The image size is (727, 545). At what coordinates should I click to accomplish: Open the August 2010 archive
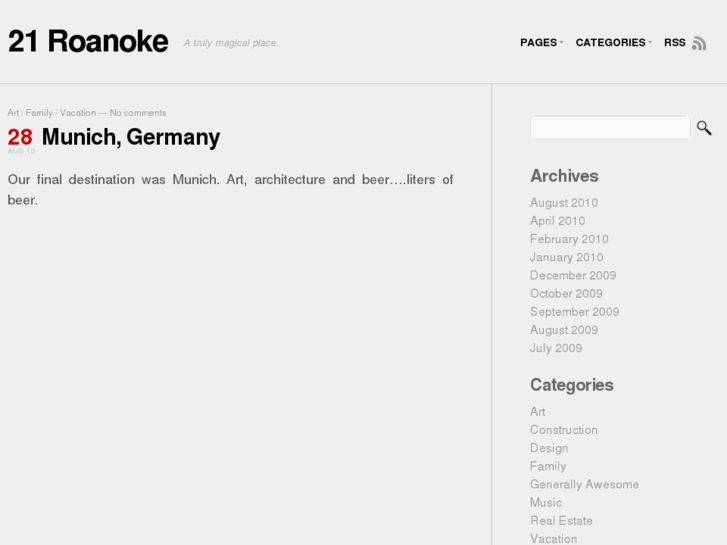pyautogui.click(x=564, y=203)
